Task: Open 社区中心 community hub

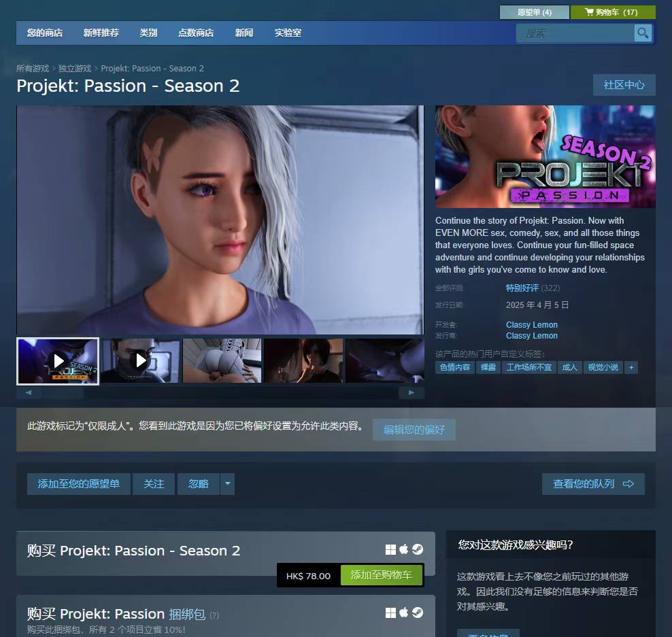Action: [624, 85]
